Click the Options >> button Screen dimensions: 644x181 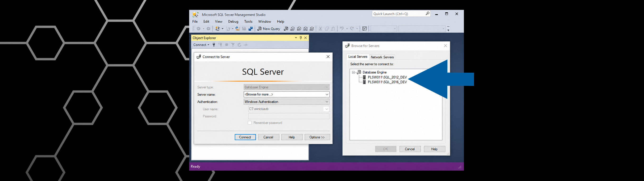(317, 137)
